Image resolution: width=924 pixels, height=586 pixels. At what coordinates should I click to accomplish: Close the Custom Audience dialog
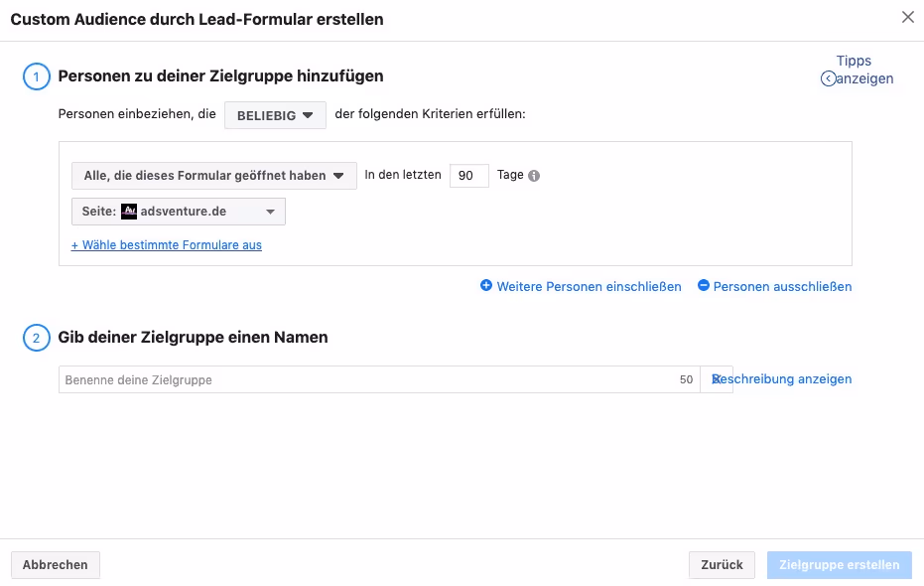[x=907, y=17]
